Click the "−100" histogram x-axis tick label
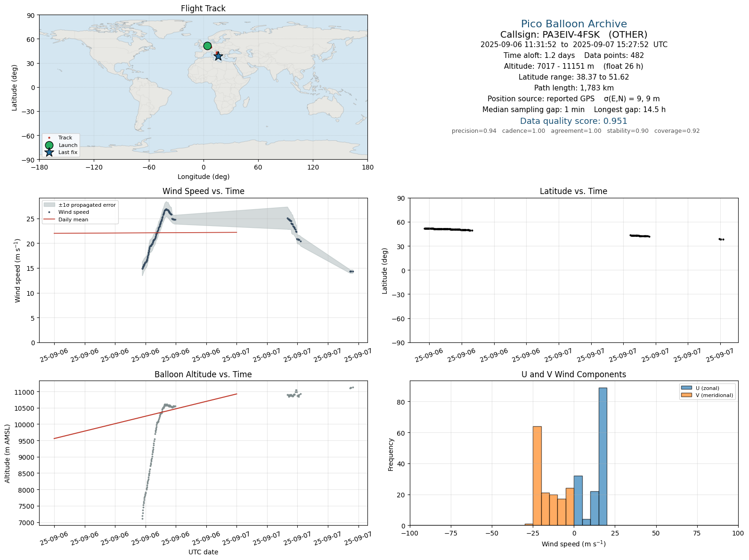The image size is (749, 560). pyautogui.click(x=410, y=533)
